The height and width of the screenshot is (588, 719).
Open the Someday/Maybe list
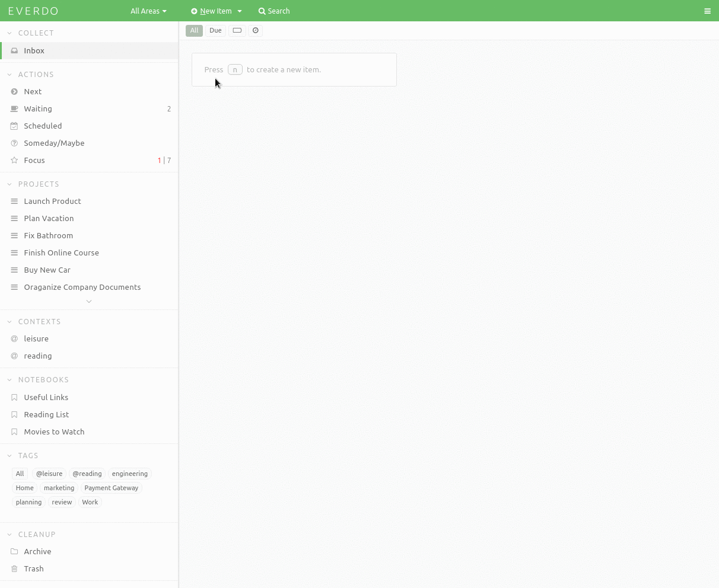54,143
